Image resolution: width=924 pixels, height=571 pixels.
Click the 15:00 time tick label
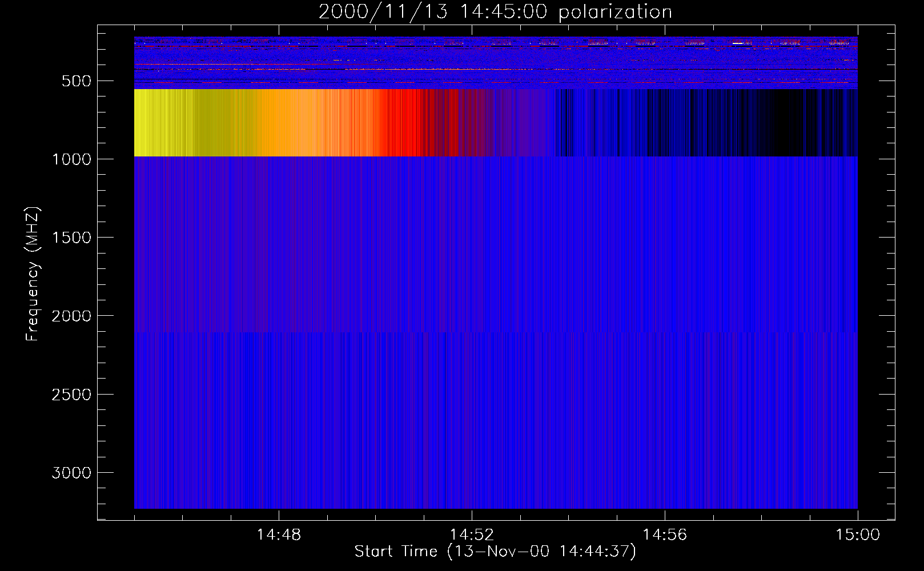pyautogui.click(x=858, y=535)
